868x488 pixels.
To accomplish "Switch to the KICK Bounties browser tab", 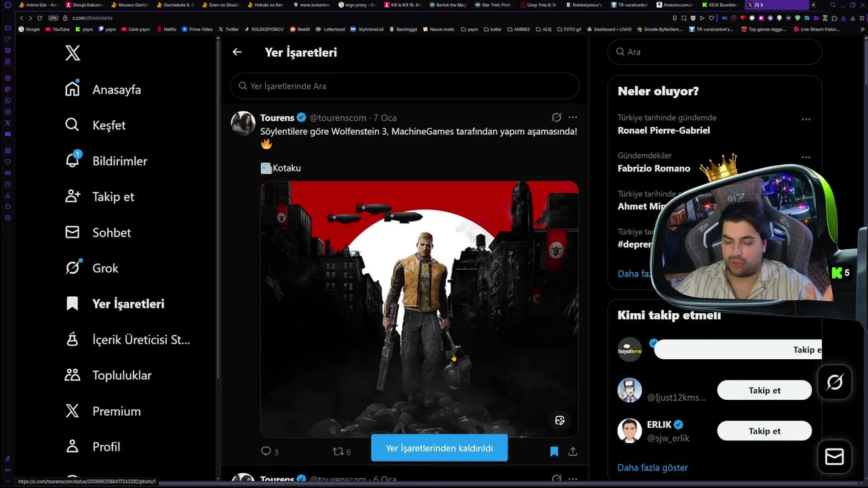I will (x=720, y=5).
